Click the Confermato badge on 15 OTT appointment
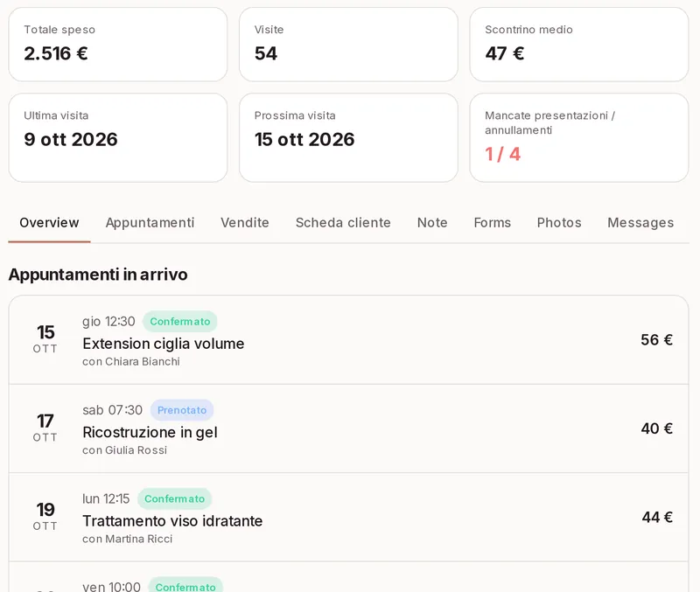Image resolution: width=700 pixels, height=592 pixels. pyautogui.click(x=180, y=322)
